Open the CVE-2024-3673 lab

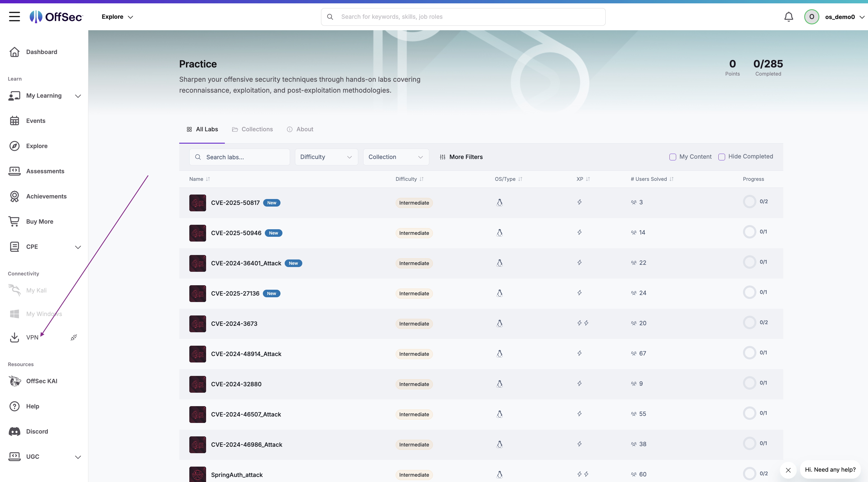[234, 324]
